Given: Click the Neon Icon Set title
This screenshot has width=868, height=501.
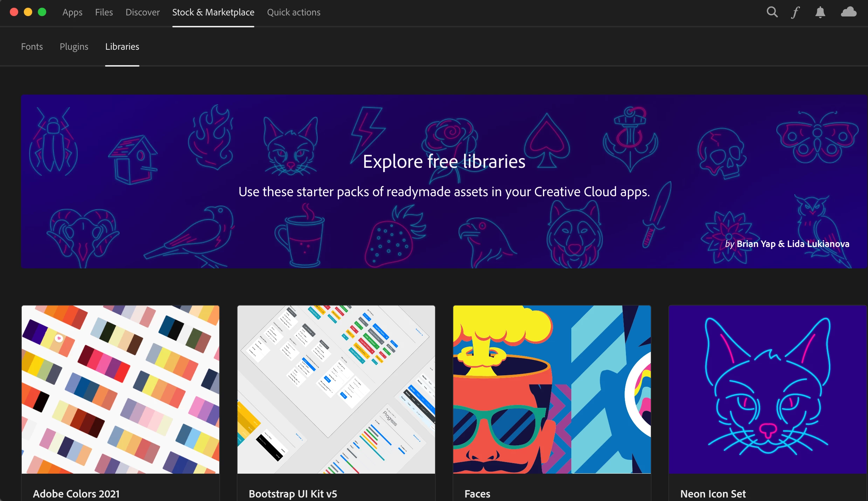Looking at the screenshot, I should coord(713,494).
